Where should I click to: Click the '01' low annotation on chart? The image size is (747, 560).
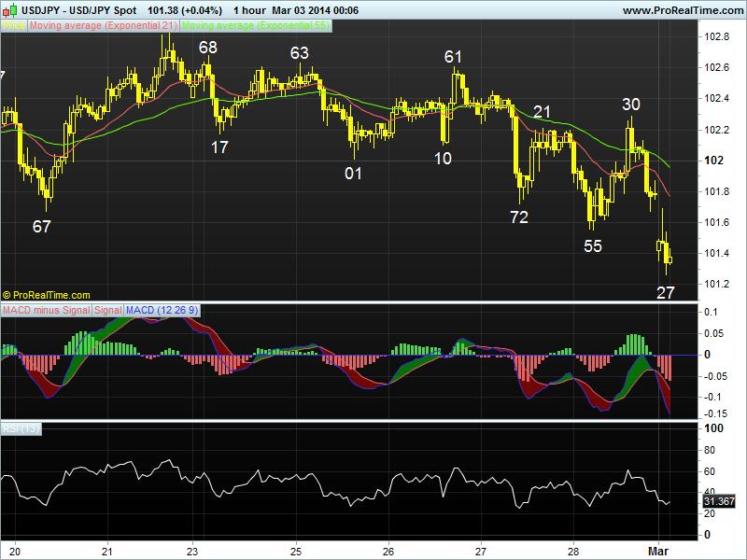point(353,174)
